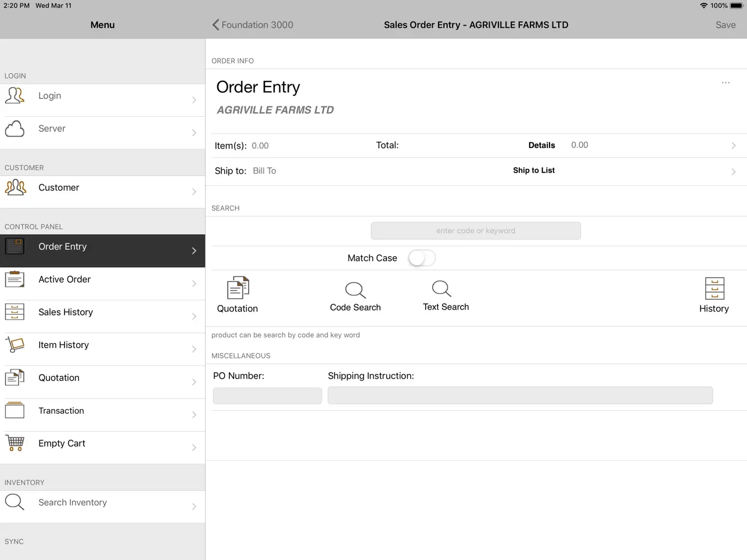Viewport: 747px width, 560px height.
Task: Expand the Empty Cart row chevron
Action: click(x=194, y=448)
